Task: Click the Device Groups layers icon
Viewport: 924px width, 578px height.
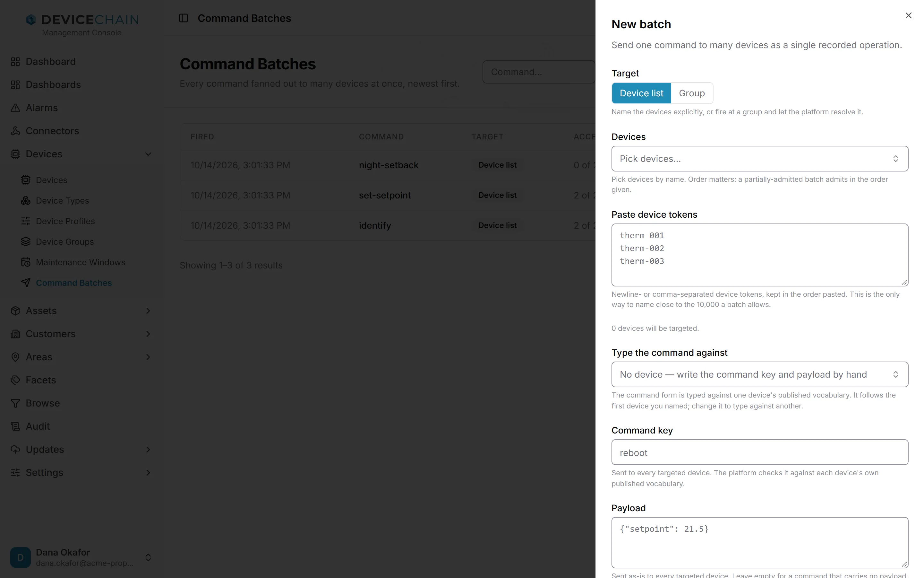Action: click(26, 241)
